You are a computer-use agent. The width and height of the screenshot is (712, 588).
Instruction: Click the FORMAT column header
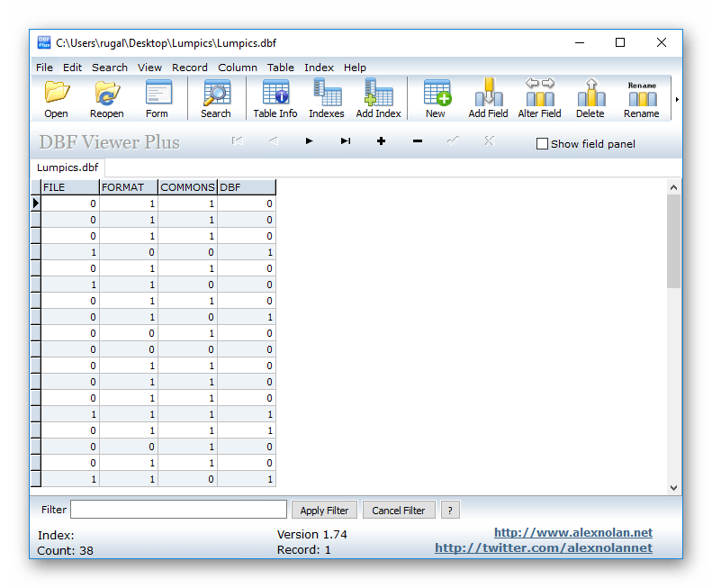tap(129, 187)
